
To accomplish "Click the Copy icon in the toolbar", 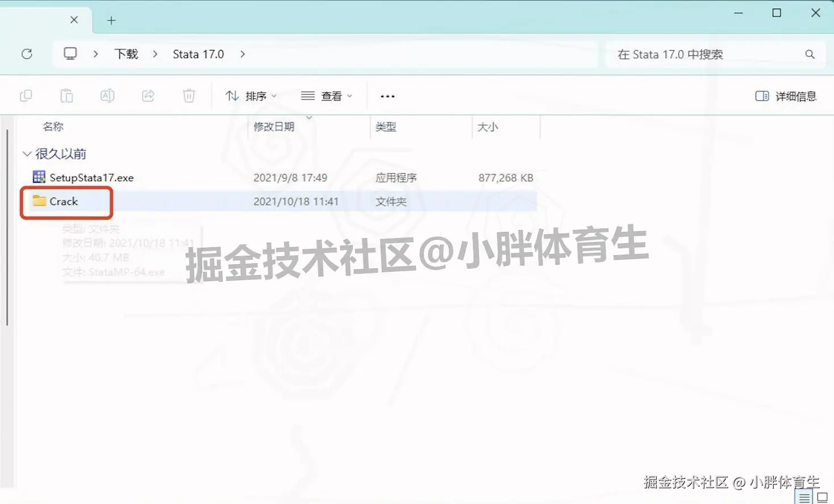I will click(x=26, y=95).
